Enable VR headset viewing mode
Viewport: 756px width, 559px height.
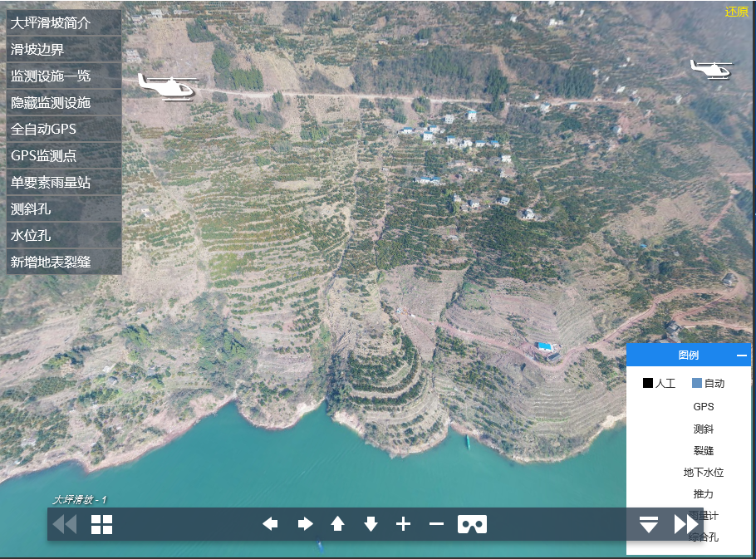pyautogui.click(x=472, y=524)
